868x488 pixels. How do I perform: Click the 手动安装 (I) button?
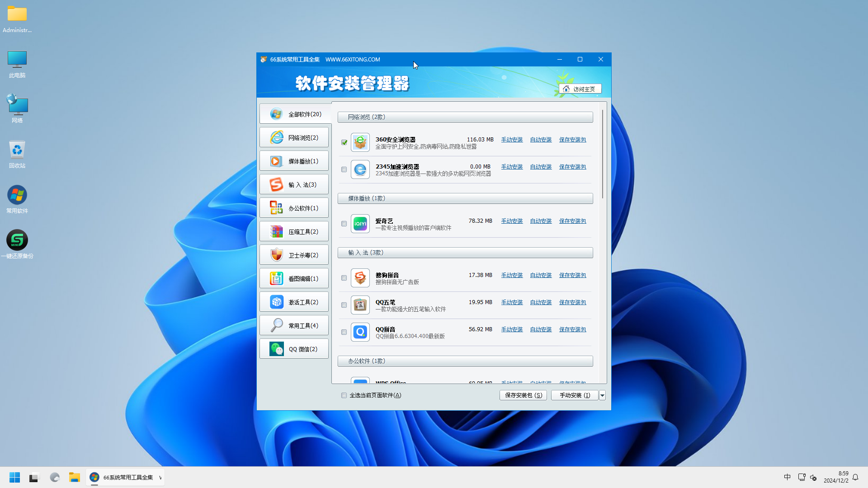575,395
